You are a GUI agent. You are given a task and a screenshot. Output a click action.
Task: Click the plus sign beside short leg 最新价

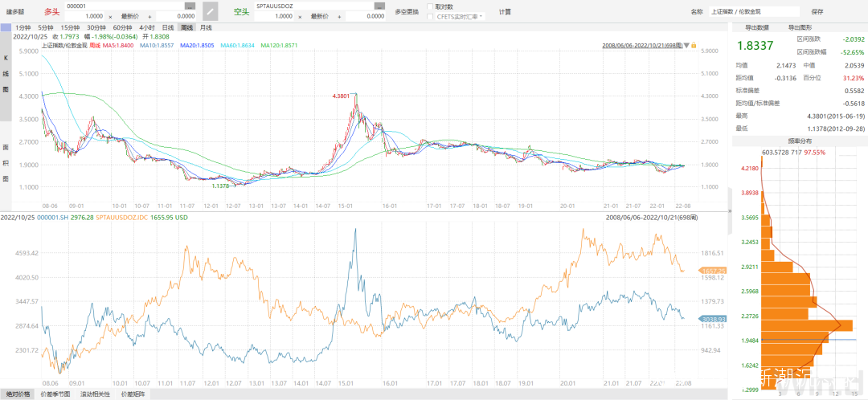(x=338, y=16)
